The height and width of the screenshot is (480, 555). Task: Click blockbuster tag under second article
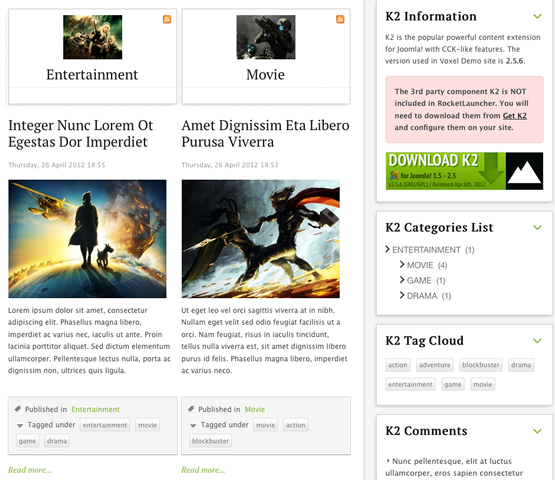coord(211,441)
